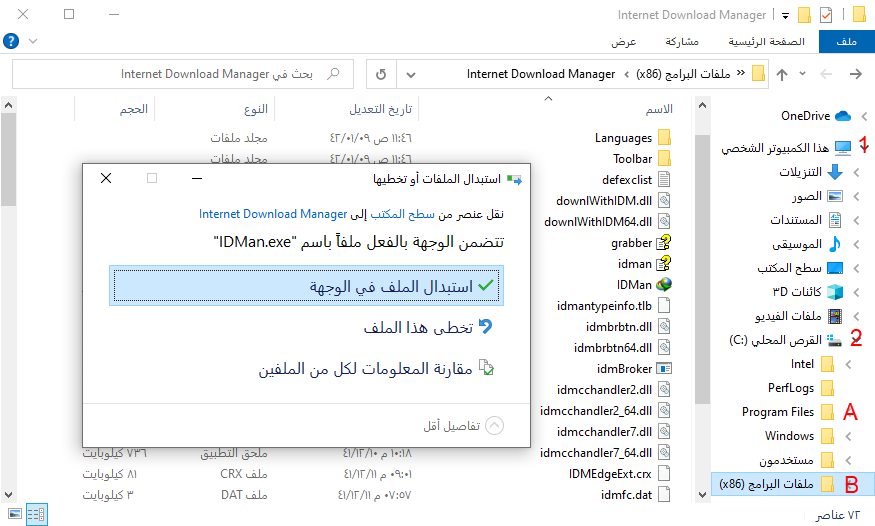The width and height of the screenshot is (875, 526).
Task: Select the IDMan application globe icon
Action: (664, 284)
